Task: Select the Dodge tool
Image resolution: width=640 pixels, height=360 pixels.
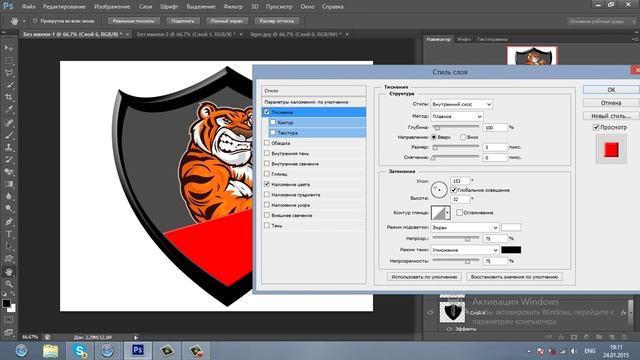Action: coord(9,209)
